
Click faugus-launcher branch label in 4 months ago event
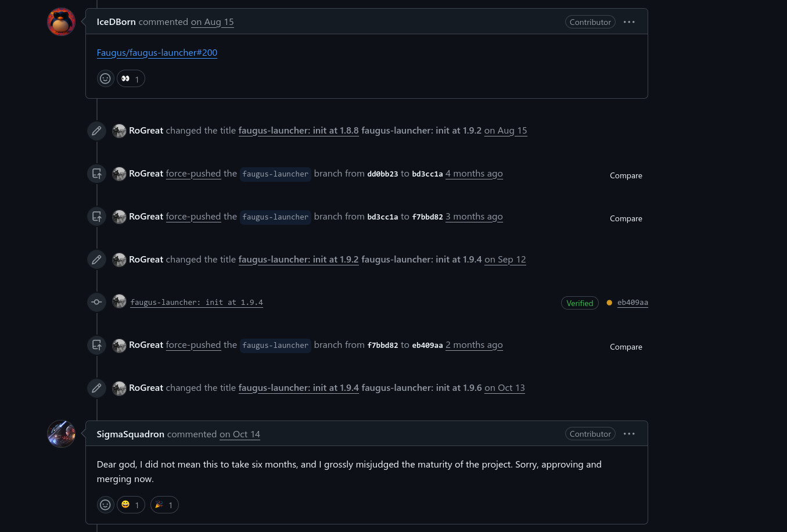[275, 174]
